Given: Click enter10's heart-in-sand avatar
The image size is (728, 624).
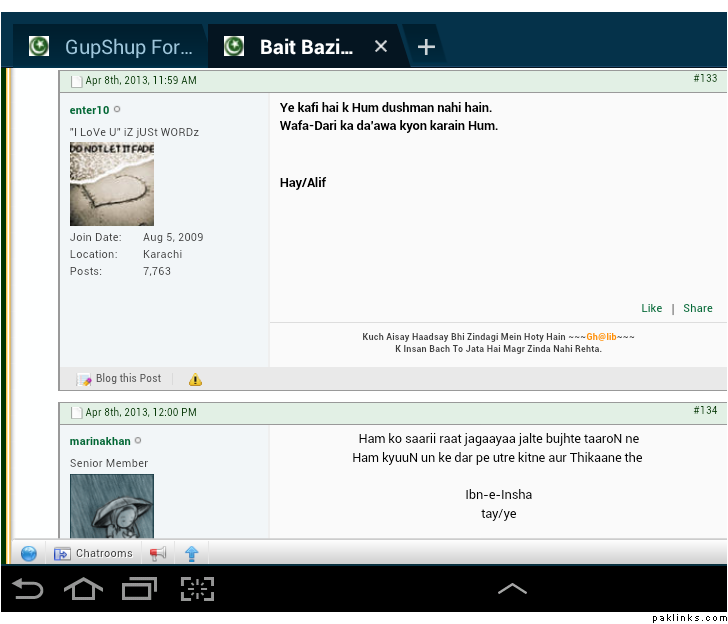Looking at the screenshot, I should pos(112,184).
